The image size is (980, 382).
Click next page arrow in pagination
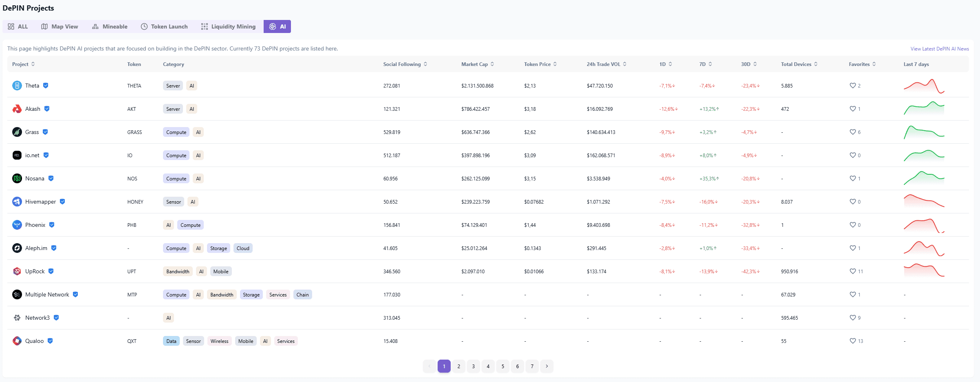point(547,366)
